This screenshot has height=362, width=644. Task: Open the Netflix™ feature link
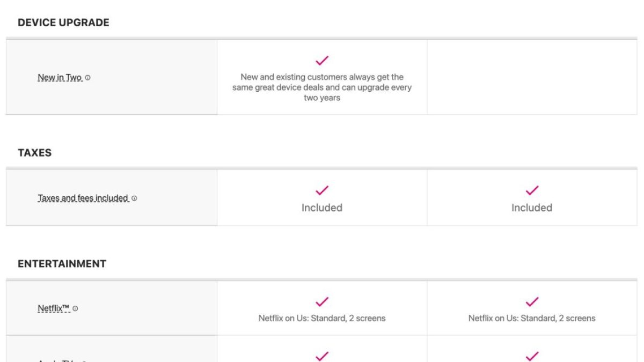pos(54,308)
